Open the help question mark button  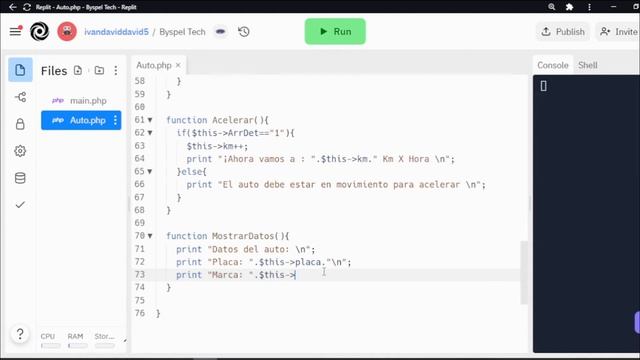tap(20, 334)
